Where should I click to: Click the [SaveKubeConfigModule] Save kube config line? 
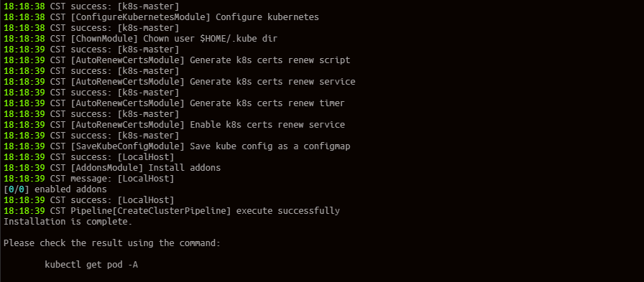(x=177, y=146)
